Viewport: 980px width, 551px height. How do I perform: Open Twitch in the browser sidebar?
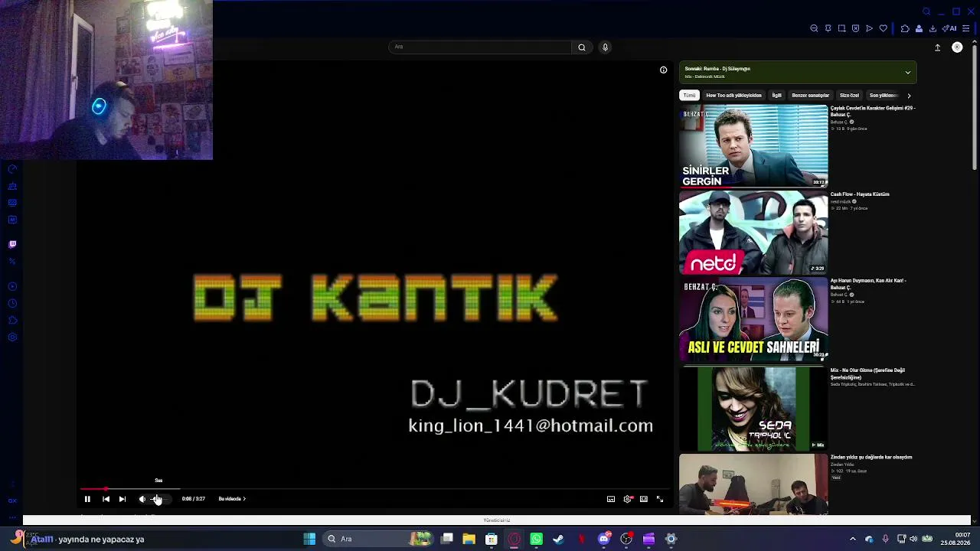12,244
